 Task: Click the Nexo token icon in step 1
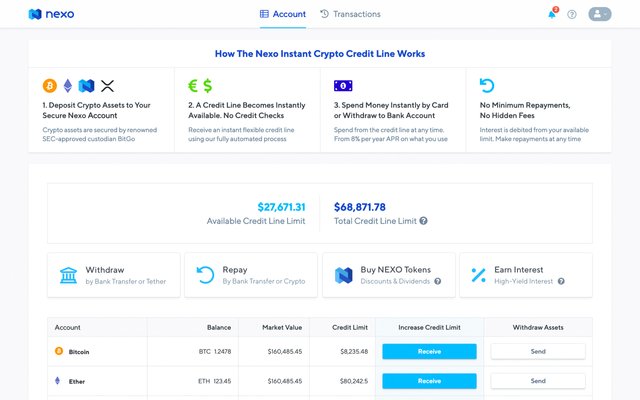[x=87, y=86]
